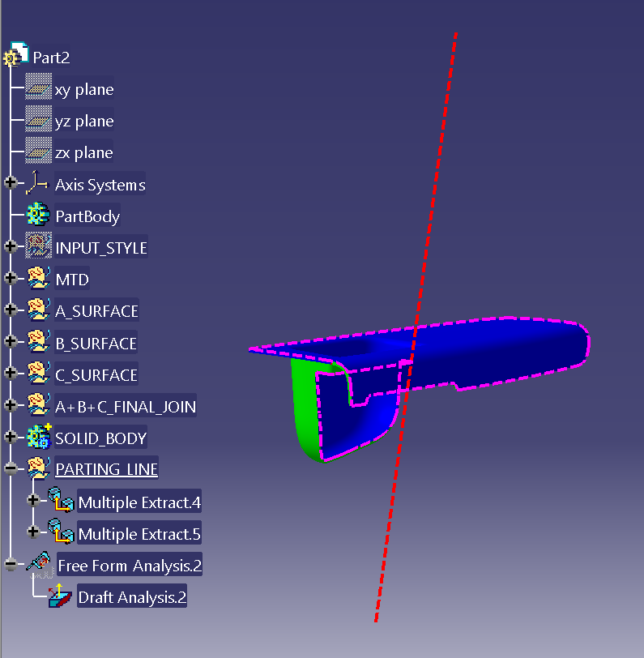Expand the INPUT_STYLE node
The height and width of the screenshot is (658, 644).
pos(11,246)
